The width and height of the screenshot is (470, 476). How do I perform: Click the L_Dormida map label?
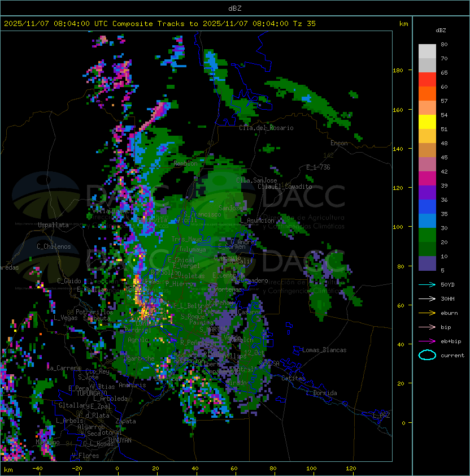(x=321, y=393)
